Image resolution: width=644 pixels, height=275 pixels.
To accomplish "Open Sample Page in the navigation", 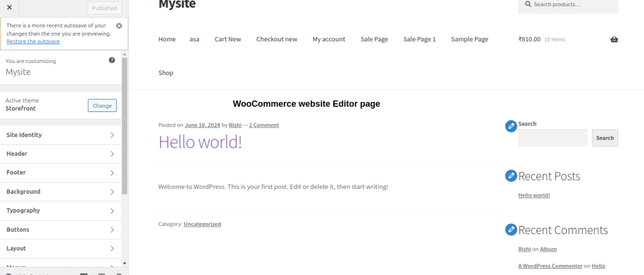I will click(469, 39).
